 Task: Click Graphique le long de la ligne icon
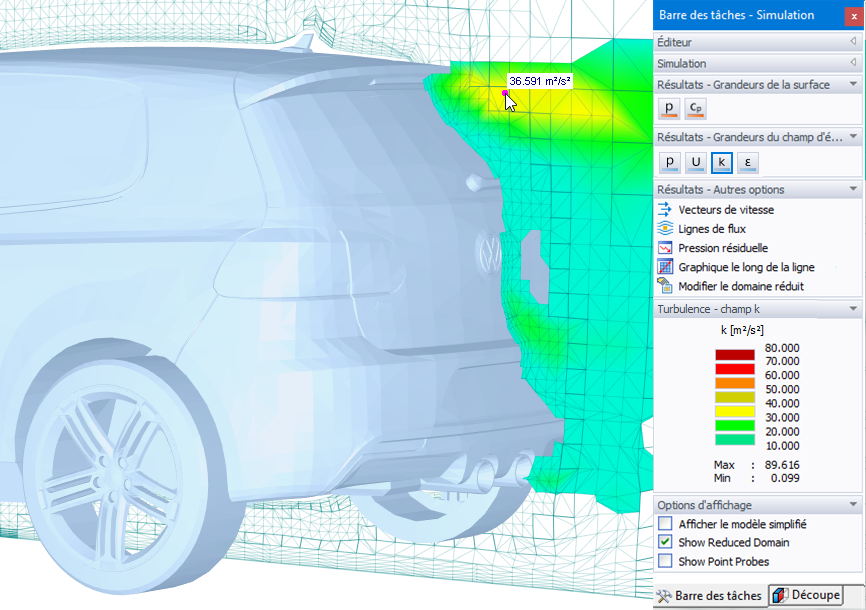point(665,267)
